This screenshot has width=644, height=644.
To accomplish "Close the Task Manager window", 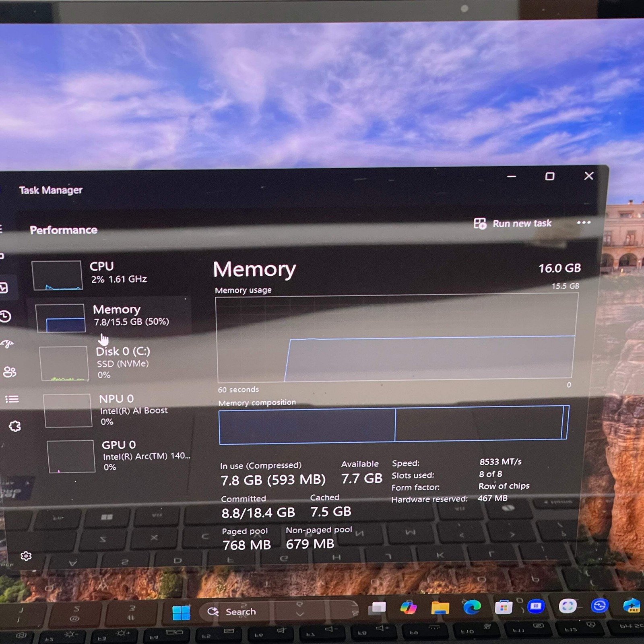I will [589, 176].
